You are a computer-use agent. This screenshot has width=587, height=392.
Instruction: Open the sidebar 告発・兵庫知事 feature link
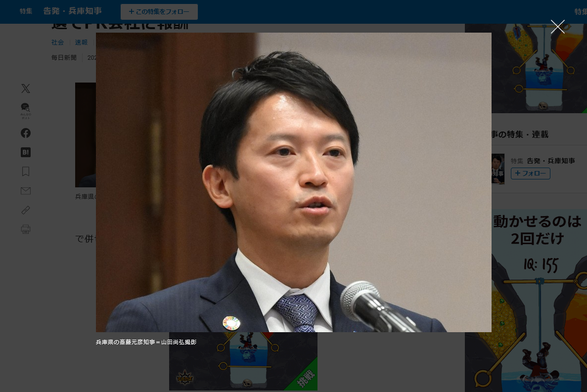pos(551,161)
